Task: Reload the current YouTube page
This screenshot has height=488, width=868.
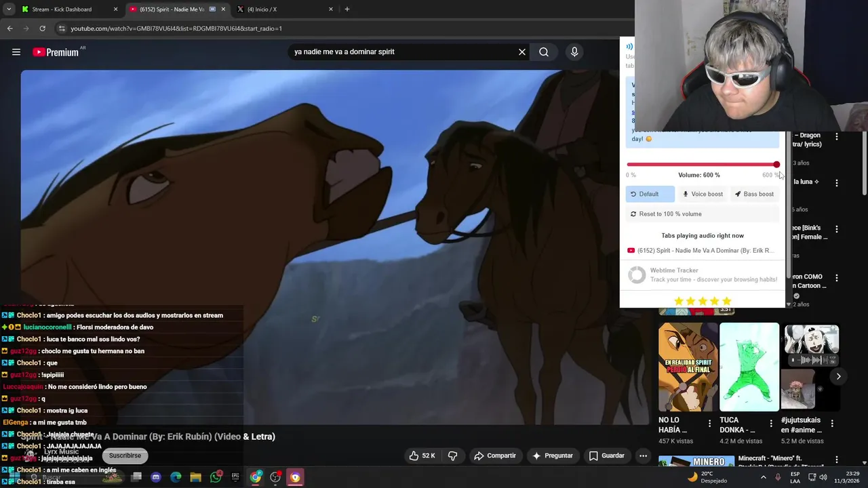Action: 42,28
